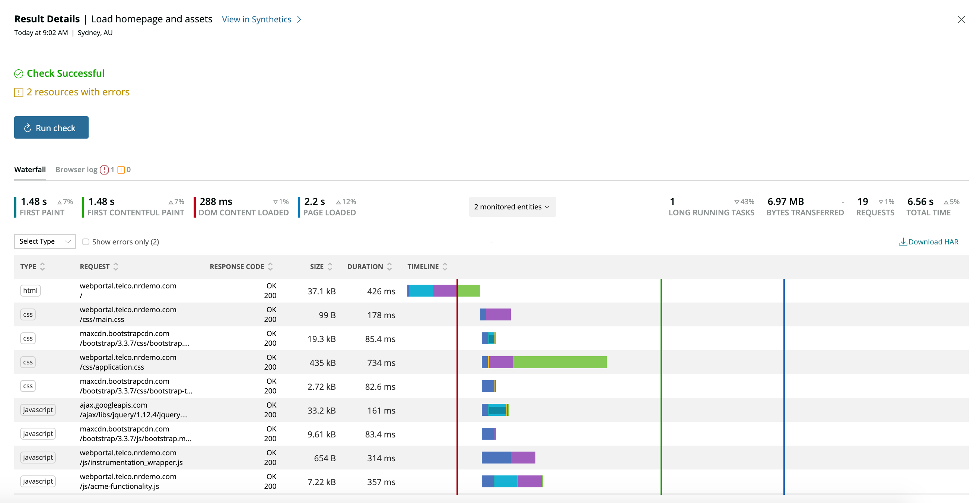Click the warning icon beside resources with errors
The width and height of the screenshot is (980, 503).
point(18,92)
